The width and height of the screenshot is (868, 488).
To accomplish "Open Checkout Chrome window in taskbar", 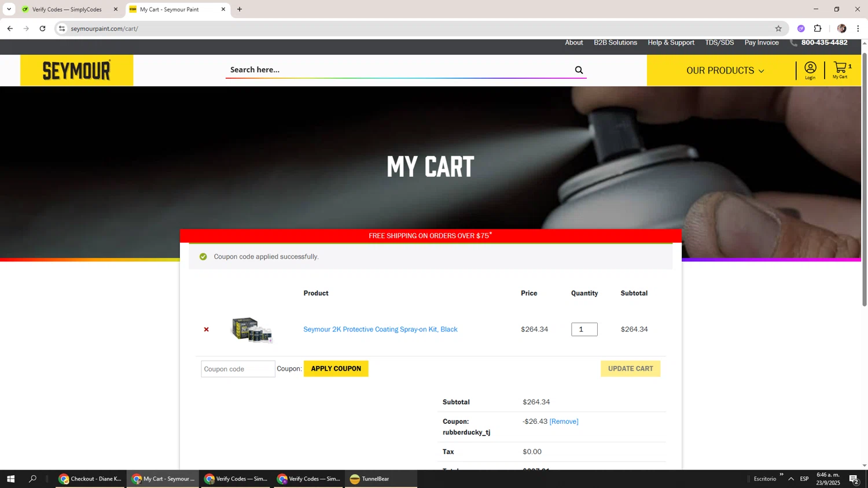I will 90,479.
